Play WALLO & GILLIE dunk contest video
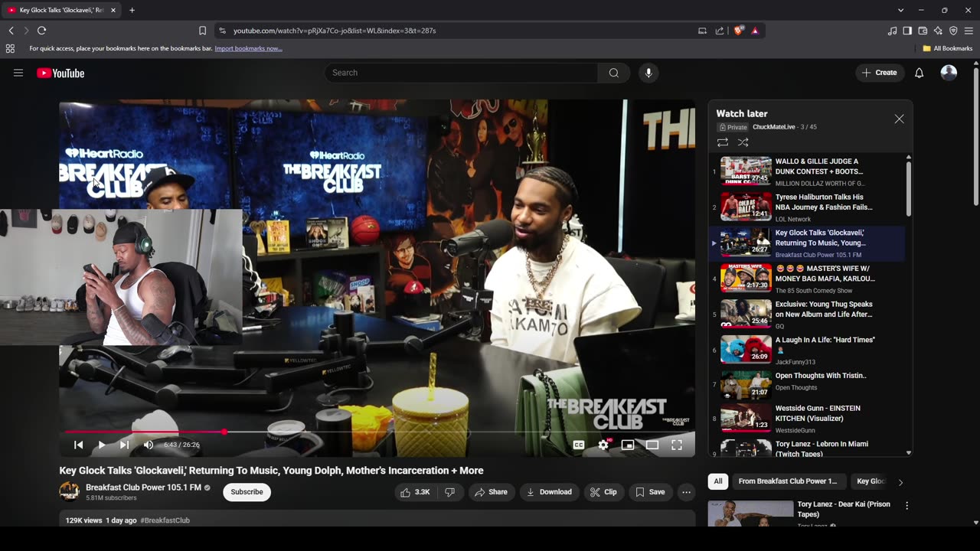The height and width of the screenshot is (551, 980). pos(807,171)
